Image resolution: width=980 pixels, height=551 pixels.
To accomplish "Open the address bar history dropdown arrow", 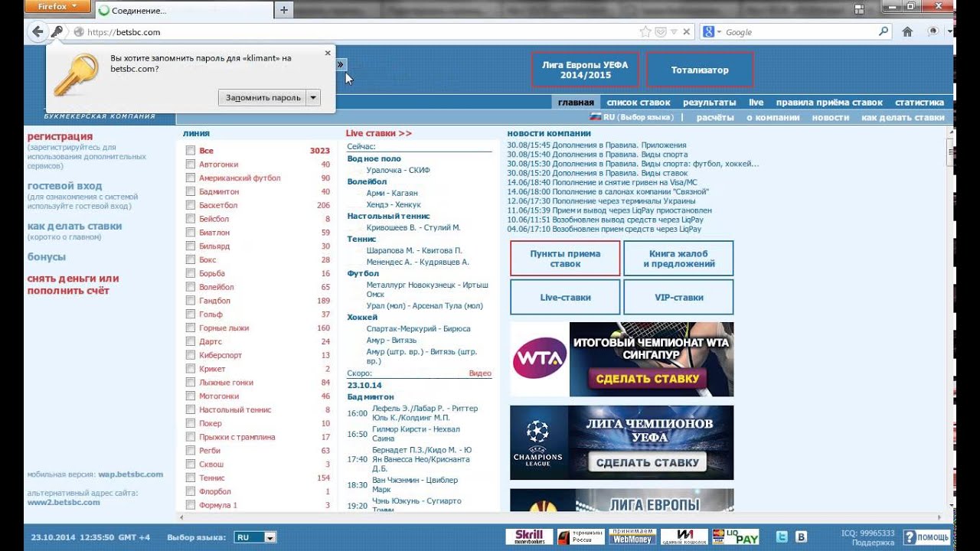I will (x=673, y=32).
